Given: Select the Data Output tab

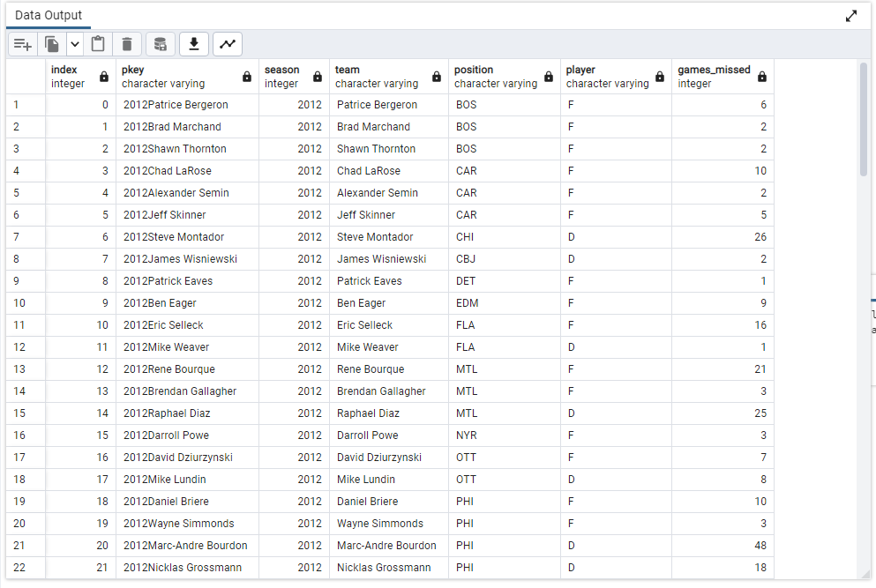Looking at the screenshot, I should [48, 15].
